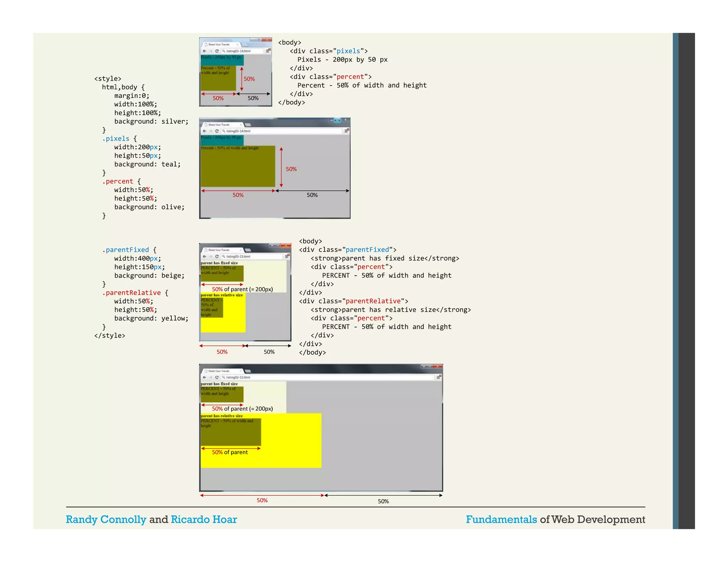728x562 pixels.
Task: Click forward arrow in smaller listing03-14 browser
Action: click(x=210, y=51)
